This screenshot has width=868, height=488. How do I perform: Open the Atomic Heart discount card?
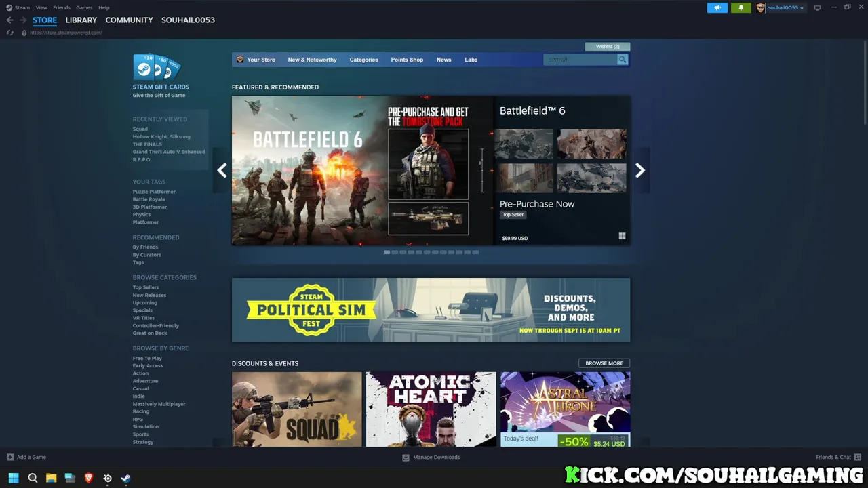431,409
